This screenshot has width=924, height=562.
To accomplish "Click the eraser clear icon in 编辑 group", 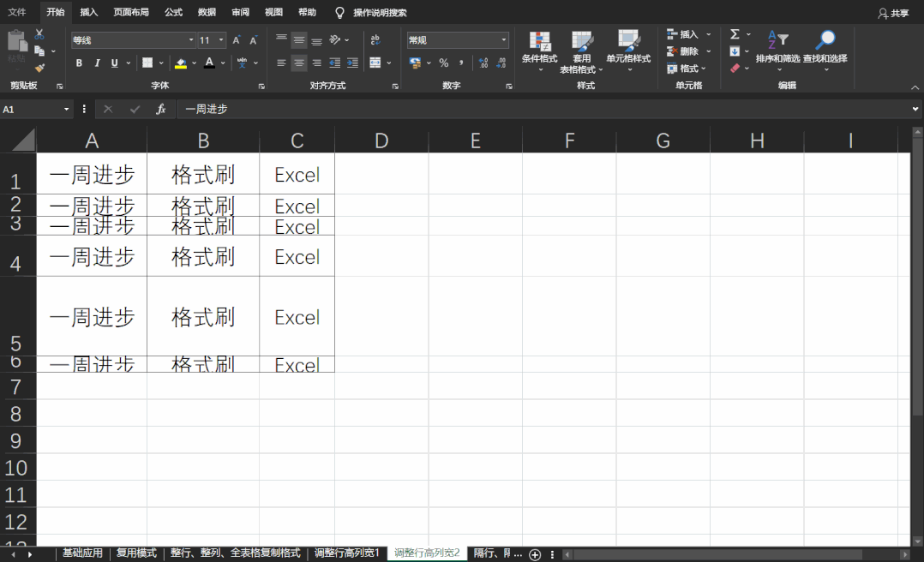I will pos(733,67).
